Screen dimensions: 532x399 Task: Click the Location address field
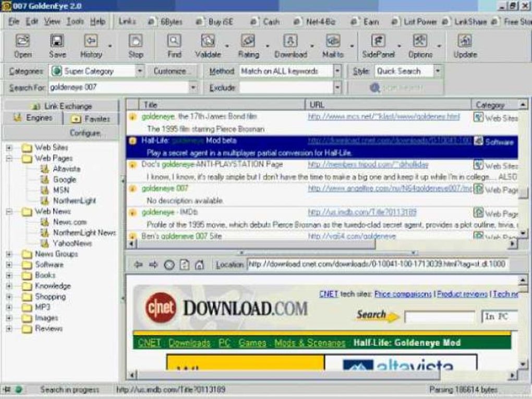(378, 264)
